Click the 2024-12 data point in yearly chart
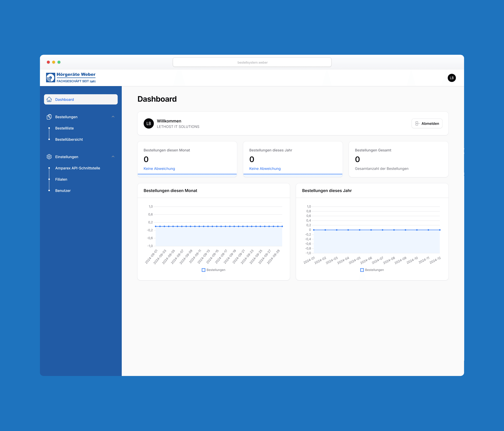504x431 pixels. point(439,230)
